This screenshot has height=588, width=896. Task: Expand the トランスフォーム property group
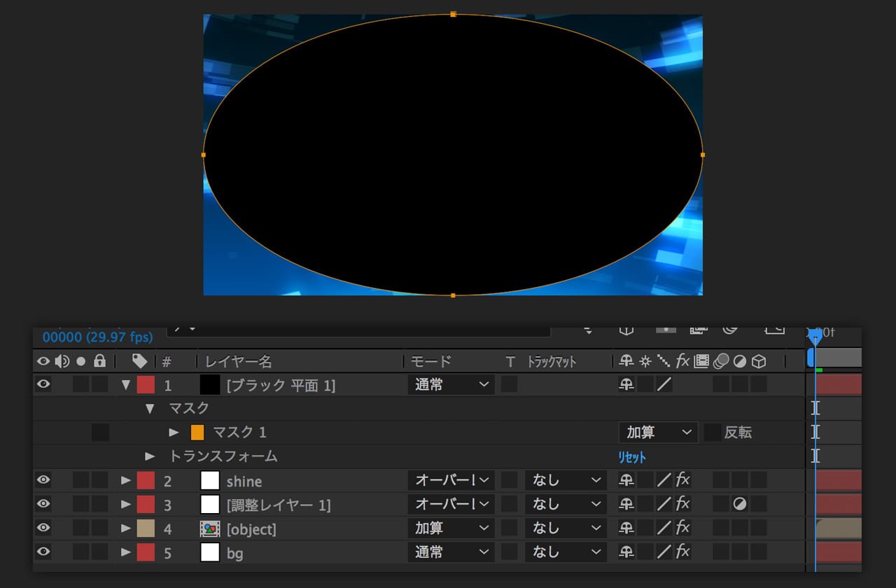(x=150, y=456)
